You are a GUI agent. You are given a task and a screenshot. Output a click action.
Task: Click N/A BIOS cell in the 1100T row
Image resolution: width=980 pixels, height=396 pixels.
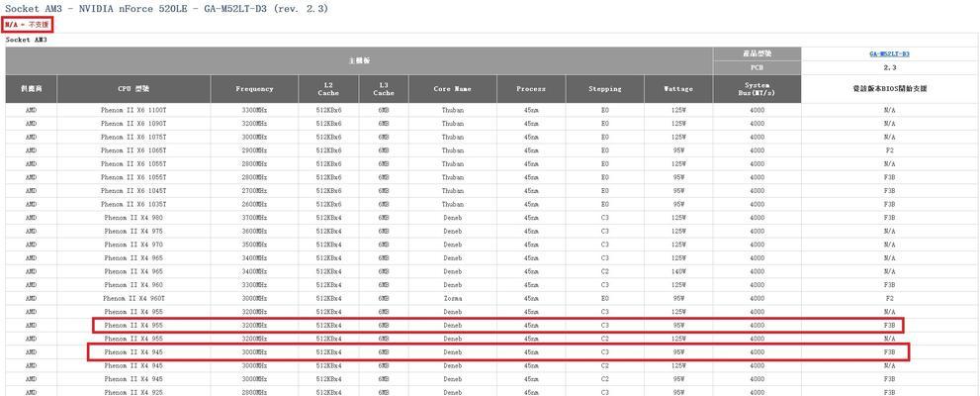[890, 110]
